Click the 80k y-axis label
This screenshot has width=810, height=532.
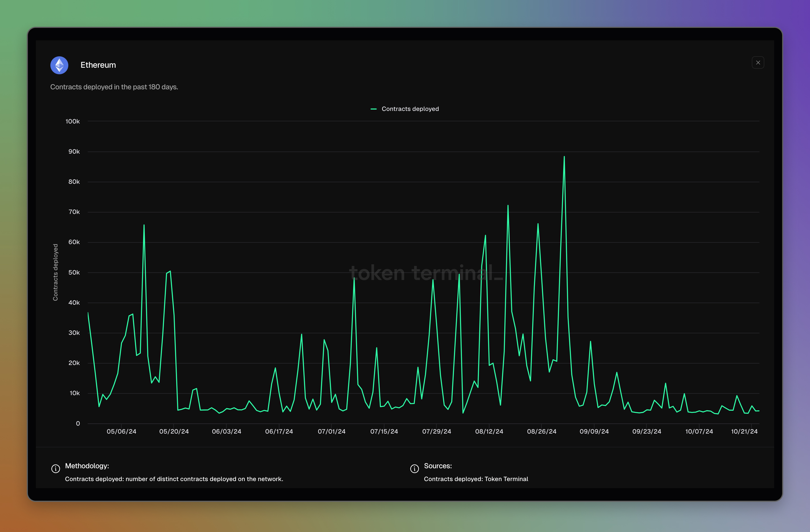74,182
